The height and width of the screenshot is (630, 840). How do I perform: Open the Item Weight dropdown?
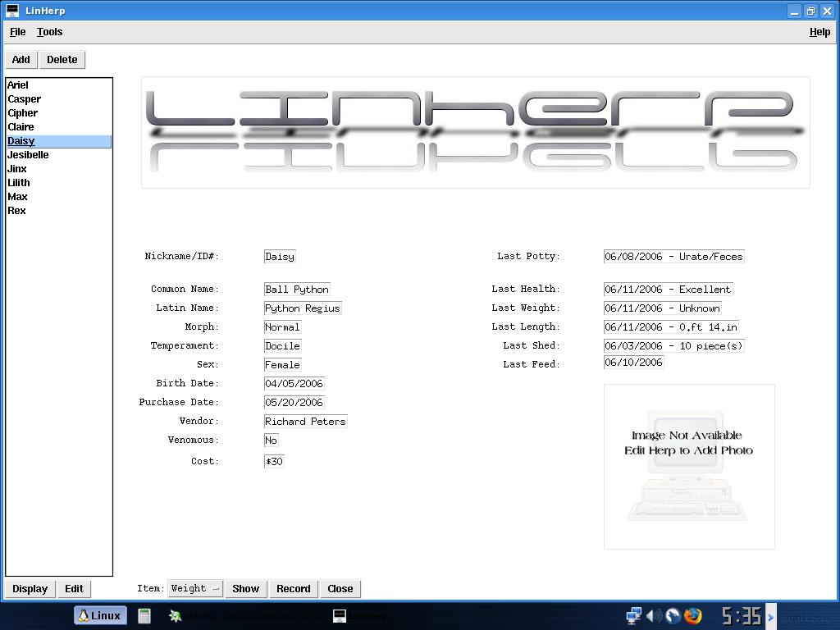[195, 589]
